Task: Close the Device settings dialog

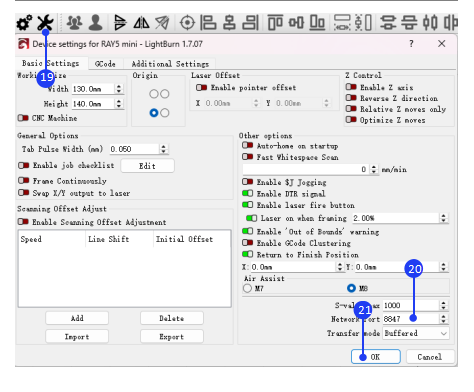Action: [x=442, y=44]
